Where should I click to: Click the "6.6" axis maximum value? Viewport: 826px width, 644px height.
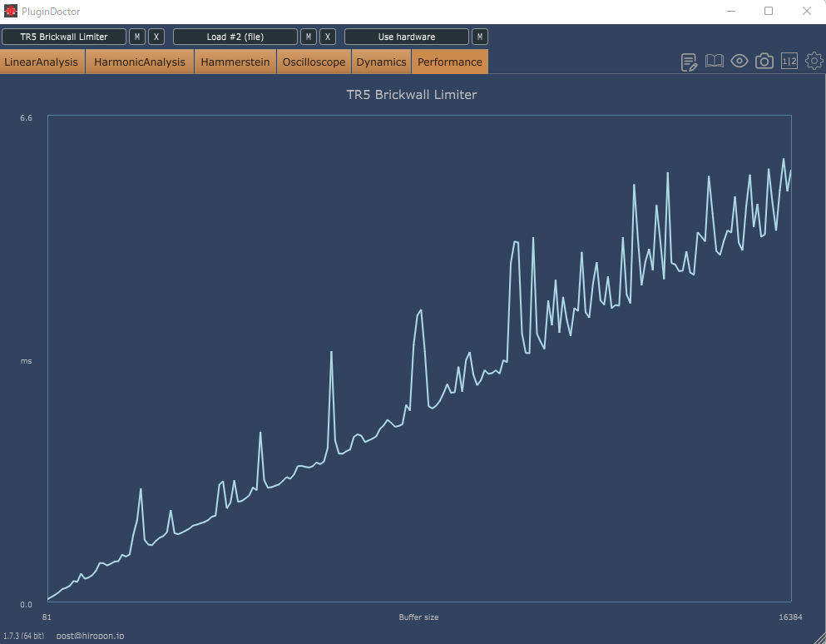coord(27,118)
